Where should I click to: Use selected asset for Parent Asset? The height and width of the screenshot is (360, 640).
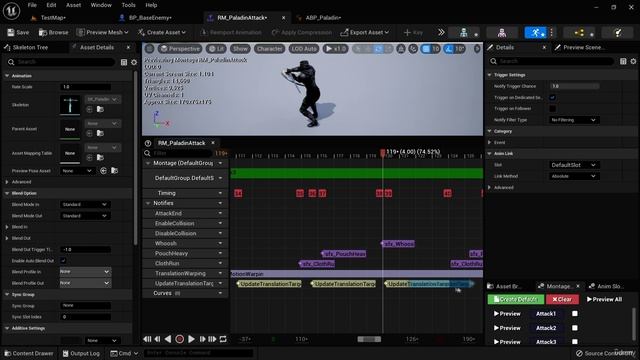point(89,133)
